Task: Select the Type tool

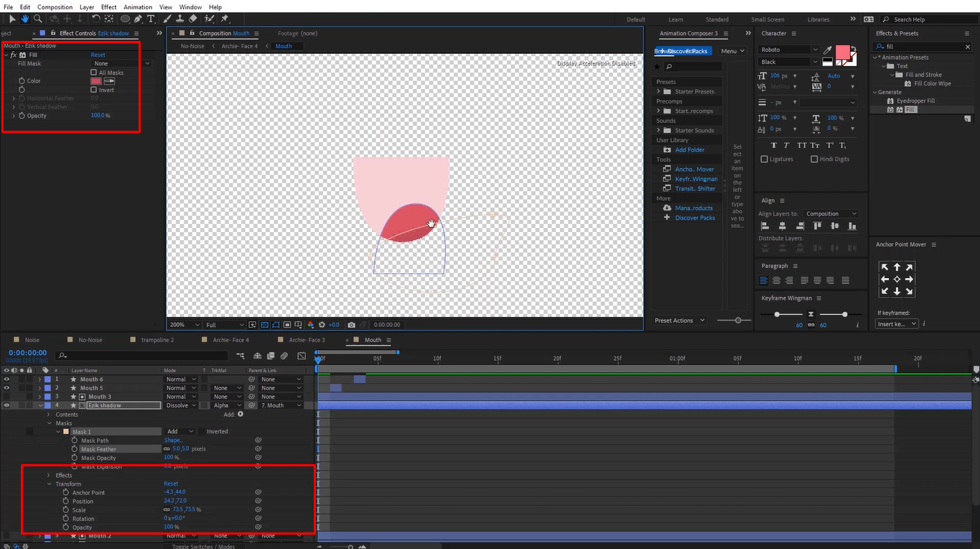Action: (151, 19)
